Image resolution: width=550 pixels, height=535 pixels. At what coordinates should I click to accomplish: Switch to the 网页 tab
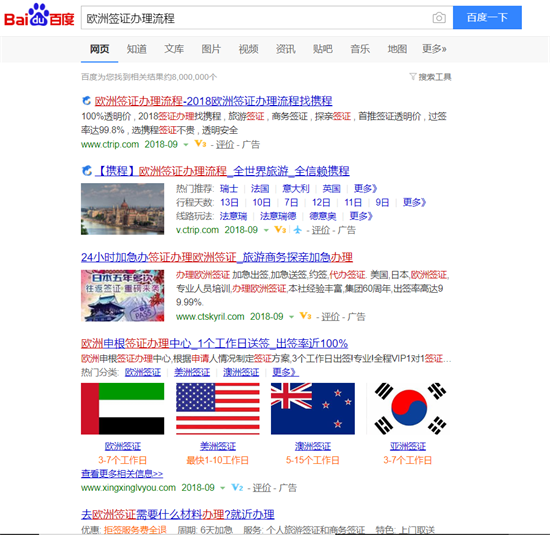point(99,49)
